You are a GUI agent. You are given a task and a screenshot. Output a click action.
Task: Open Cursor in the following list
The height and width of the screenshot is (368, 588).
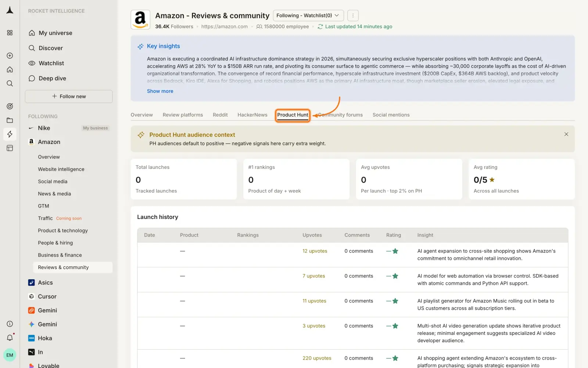[x=47, y=297]
